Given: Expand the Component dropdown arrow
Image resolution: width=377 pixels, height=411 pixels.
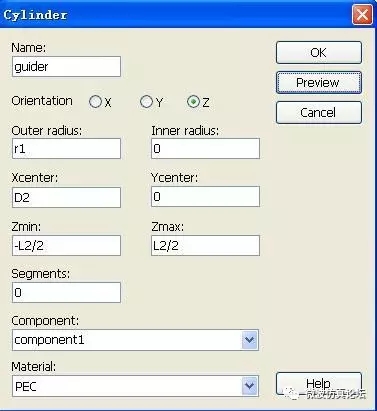Looking at the screenshot, I should 249,340.
